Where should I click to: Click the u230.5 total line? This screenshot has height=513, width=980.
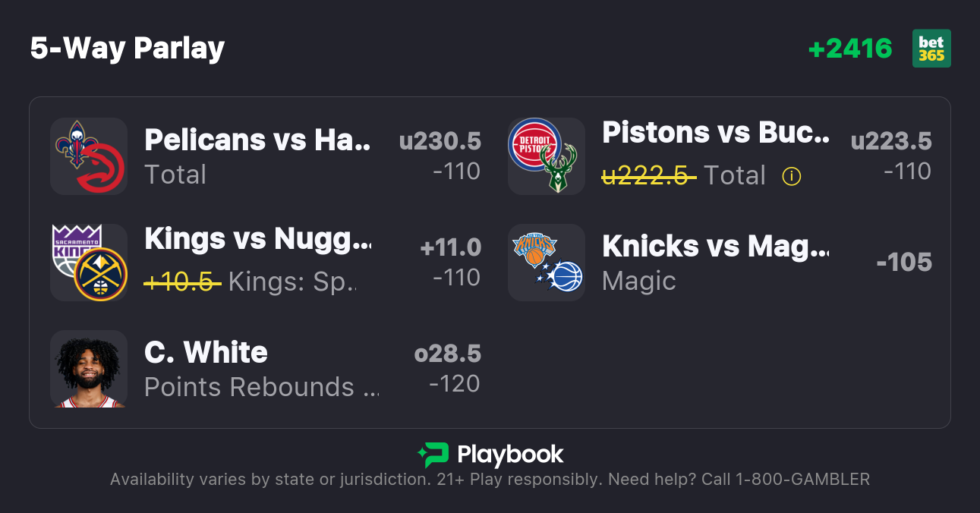click(x=440, y=141)
